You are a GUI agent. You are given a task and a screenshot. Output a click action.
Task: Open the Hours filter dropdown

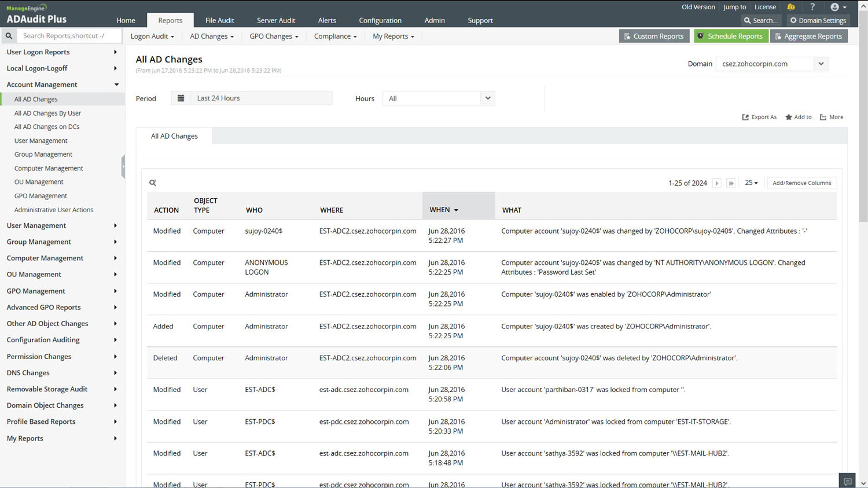[x=487, y=98]
